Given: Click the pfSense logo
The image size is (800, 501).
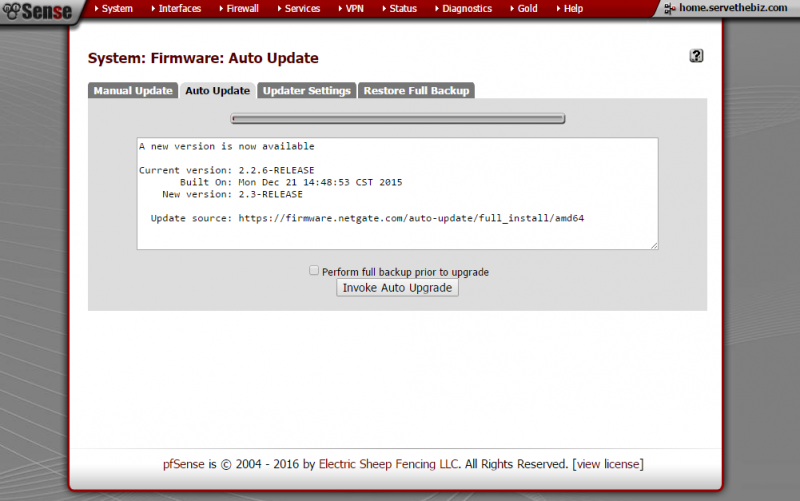Looking at the screenshot, I should pyautogui.click(x=37, y=11).
